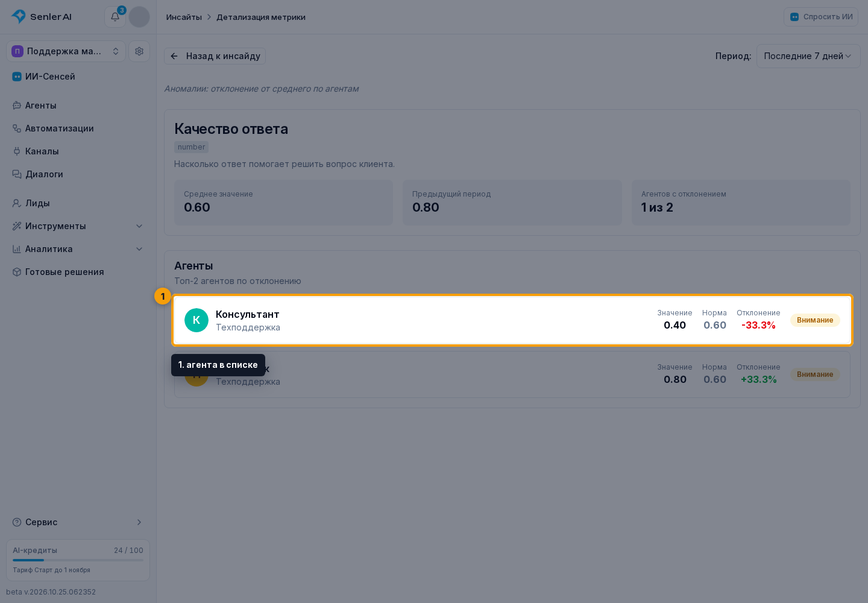868x603 pixels.
Task: Open the notifications bell
Action: point(115,17)
